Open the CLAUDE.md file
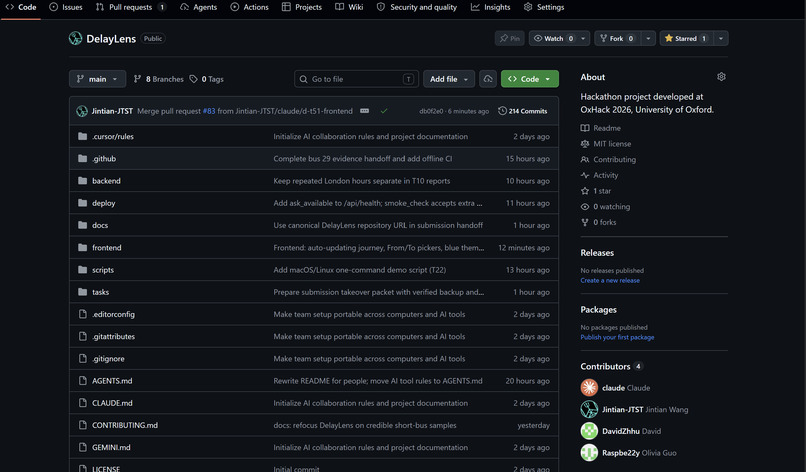 coord(112,403)
